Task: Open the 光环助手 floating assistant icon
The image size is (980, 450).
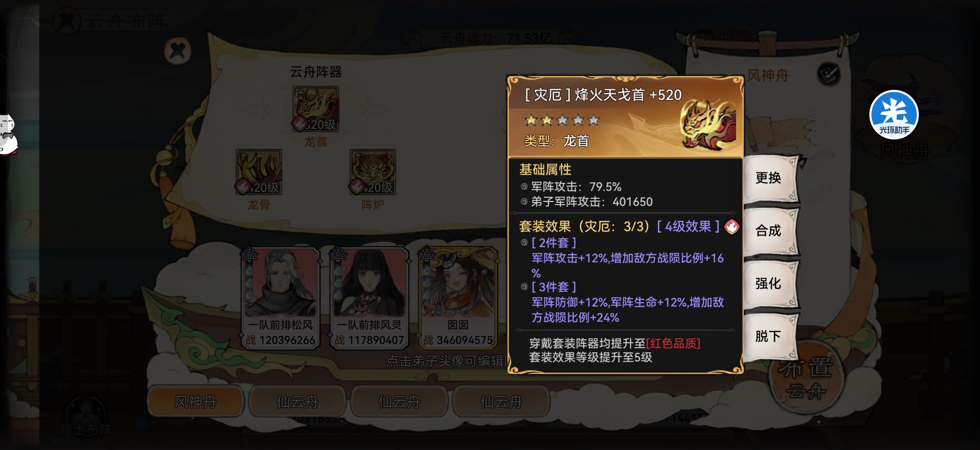Action: coord(894,115)
